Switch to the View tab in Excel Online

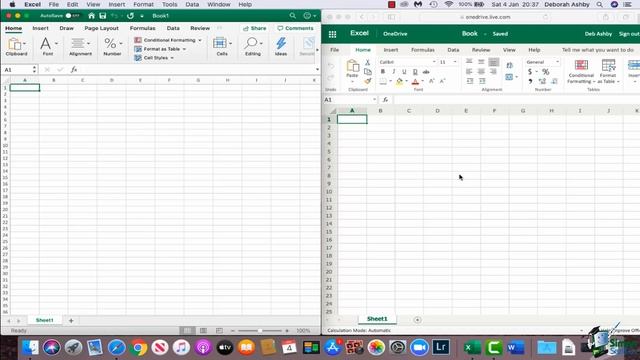tap(509, 50)
